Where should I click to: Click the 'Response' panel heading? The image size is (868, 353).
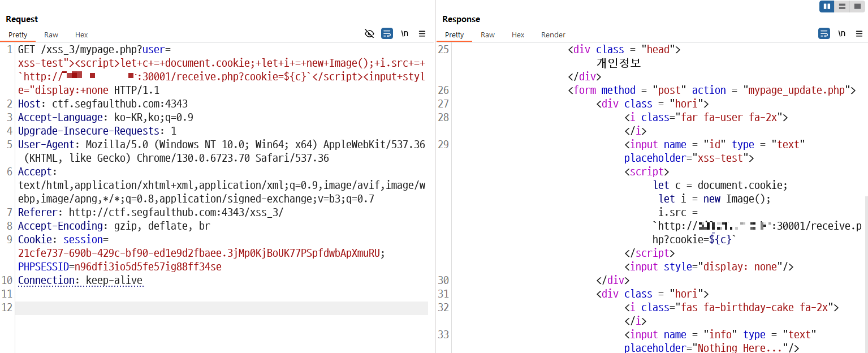pos(461,19)
